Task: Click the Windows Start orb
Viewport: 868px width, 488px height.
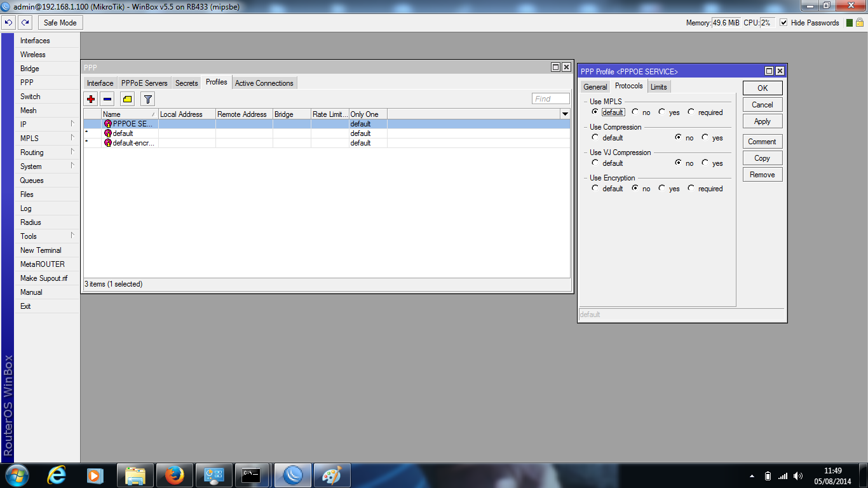Action: click(x=17, y=475)
